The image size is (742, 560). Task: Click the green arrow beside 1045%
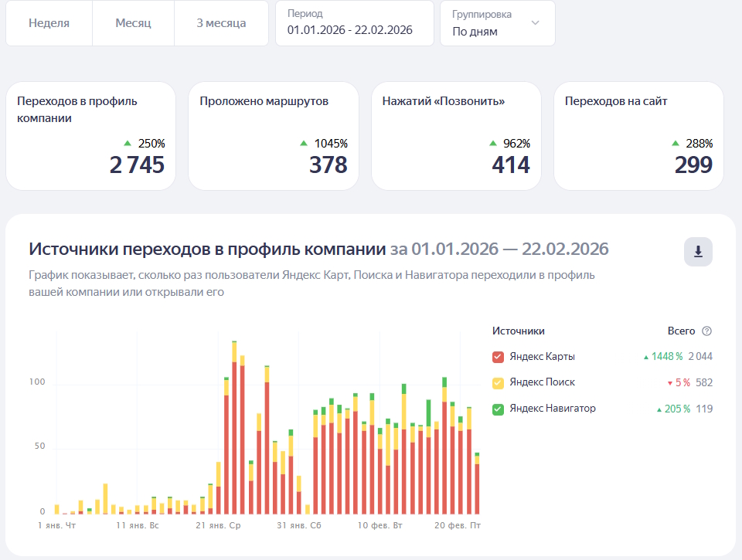pos(304,143)
